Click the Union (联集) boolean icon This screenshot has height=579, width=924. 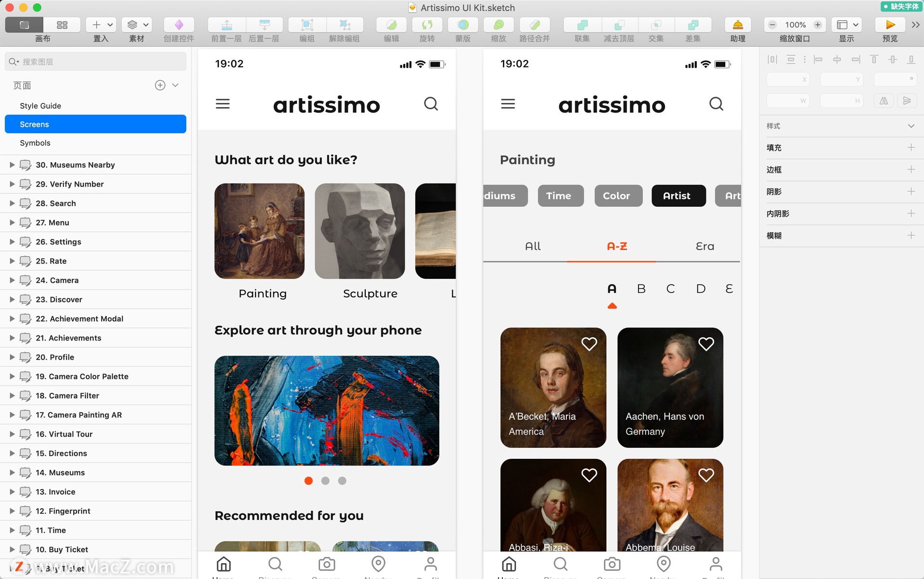(x=582, y=25)
